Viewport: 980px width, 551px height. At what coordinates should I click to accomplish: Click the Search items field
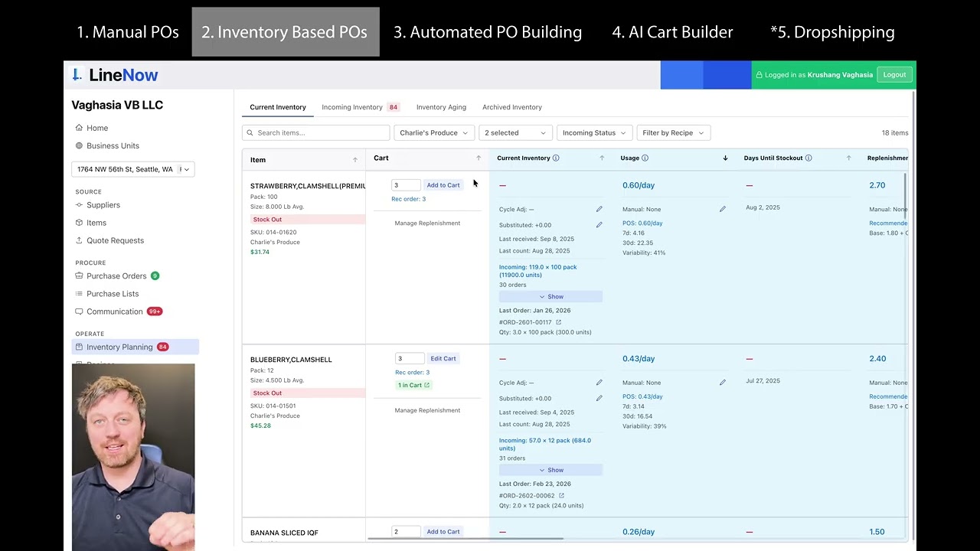click(315, 132)
